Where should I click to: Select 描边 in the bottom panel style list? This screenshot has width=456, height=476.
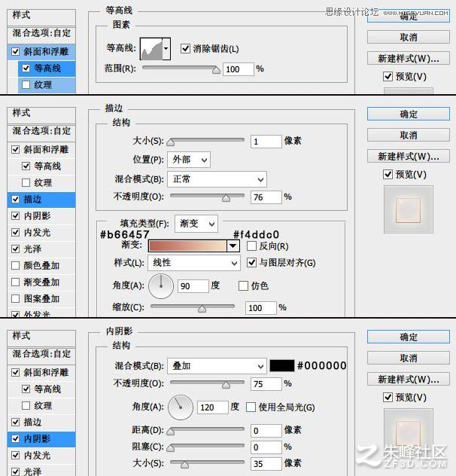point(41,423)
